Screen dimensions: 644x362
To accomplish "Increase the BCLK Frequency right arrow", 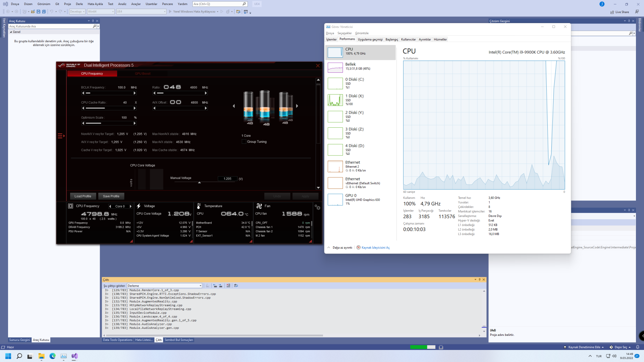I will pos(135,93).
